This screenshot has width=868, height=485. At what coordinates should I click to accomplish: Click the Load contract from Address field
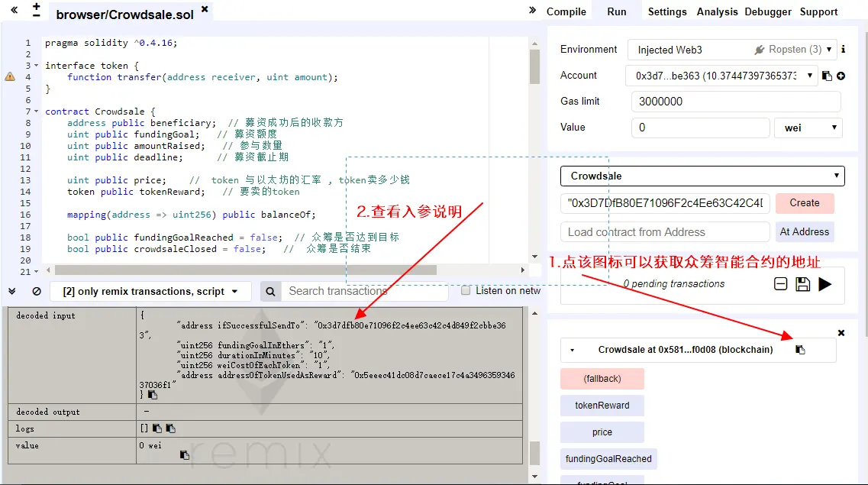[x=665, y=232]
